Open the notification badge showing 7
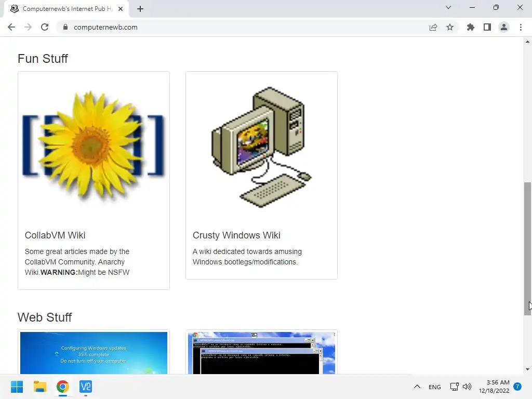The width and height of the screenshot is (532, 399). click(x=517, y=387)
